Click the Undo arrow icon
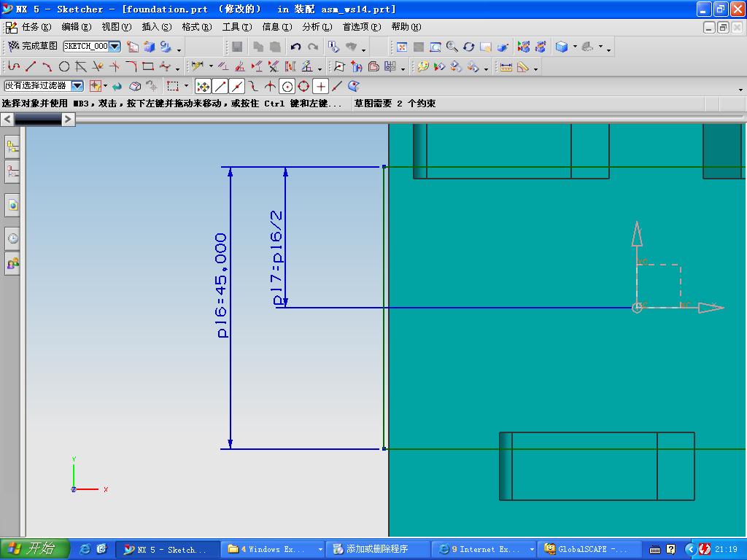 tap(296, 47)
